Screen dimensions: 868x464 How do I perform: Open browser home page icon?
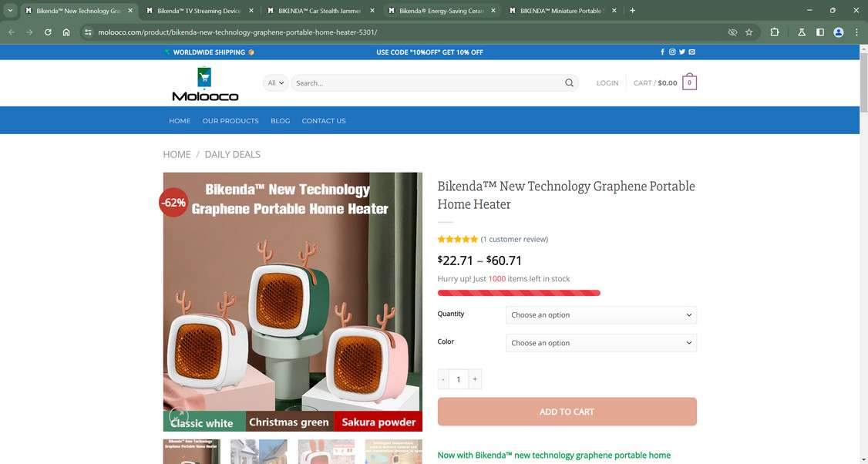(66, 32)
